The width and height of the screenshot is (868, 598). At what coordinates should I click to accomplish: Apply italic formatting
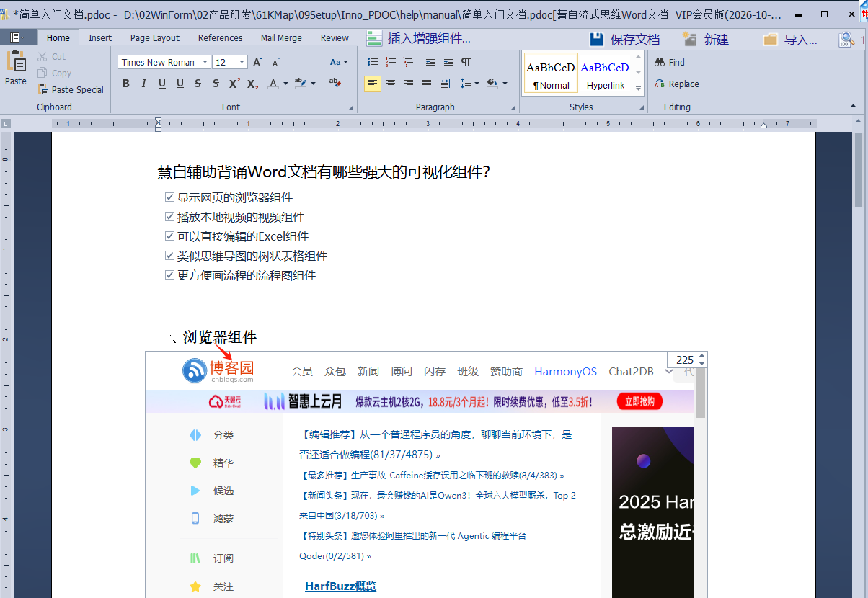click(x=143, y=84)
